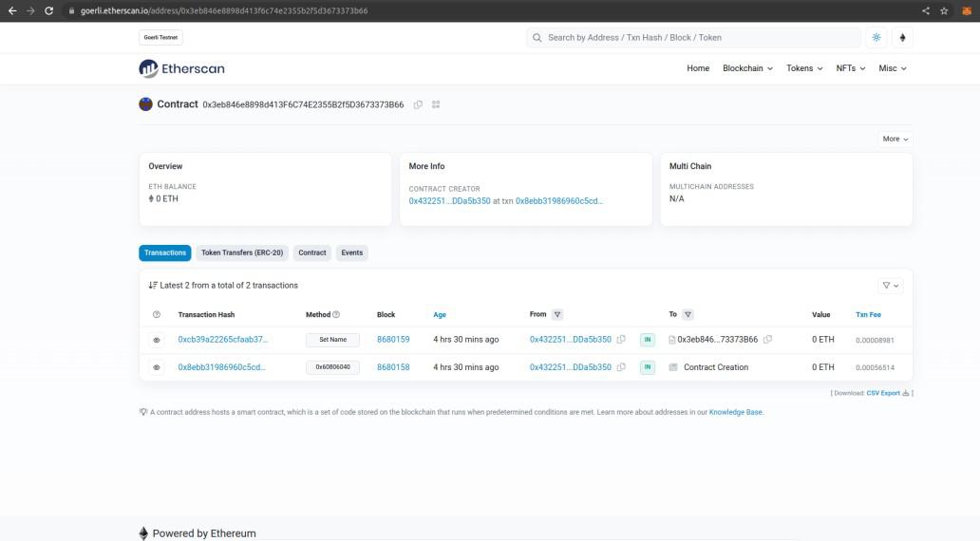The image size is (980, 541).
Task: Copy the contract address to clipboard
Action: pos(418,104)
